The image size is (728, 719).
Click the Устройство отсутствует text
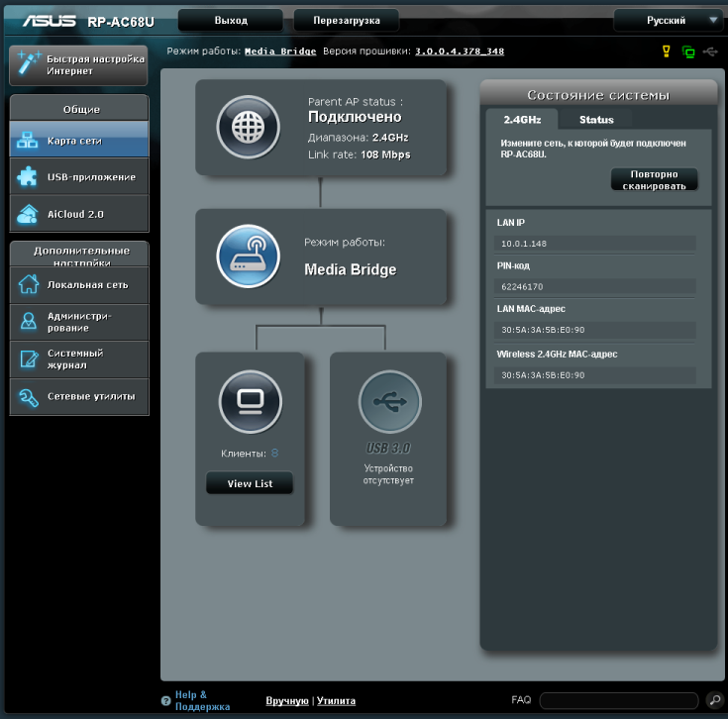pos(388,474)
